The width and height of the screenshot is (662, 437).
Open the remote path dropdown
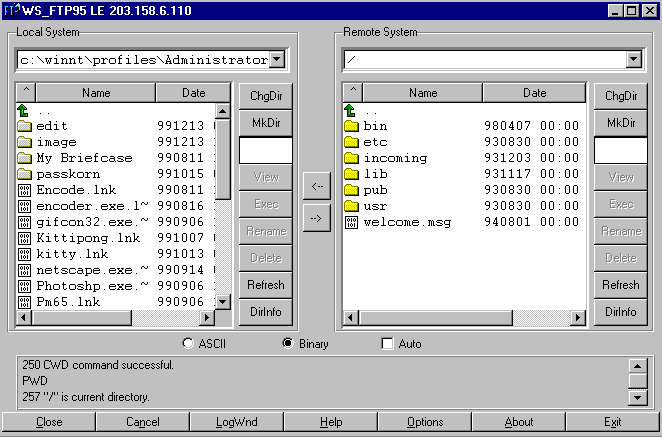[634, 59]
